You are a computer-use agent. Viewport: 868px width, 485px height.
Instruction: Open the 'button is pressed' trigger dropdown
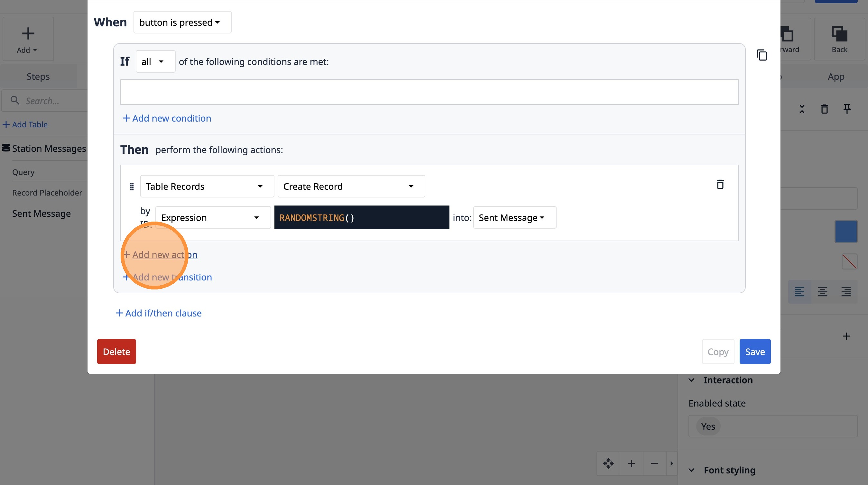(182, 22)
